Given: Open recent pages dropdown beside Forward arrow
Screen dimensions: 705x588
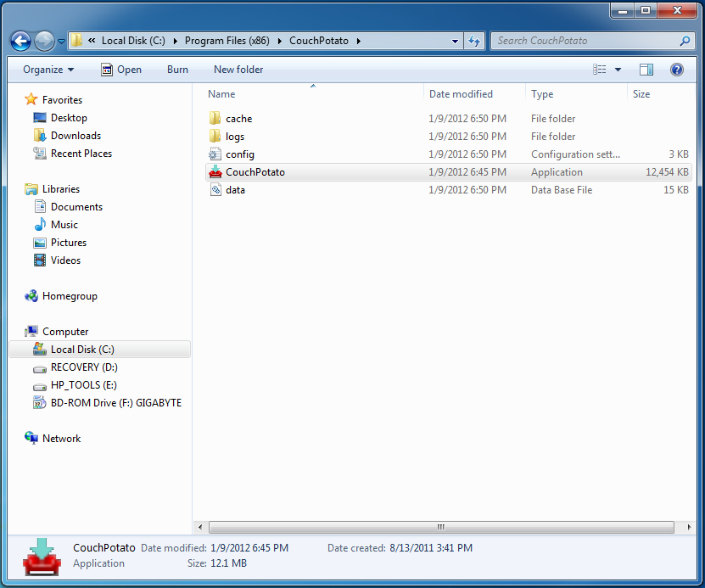Looking at the screenshot, I should click(62, 42).
